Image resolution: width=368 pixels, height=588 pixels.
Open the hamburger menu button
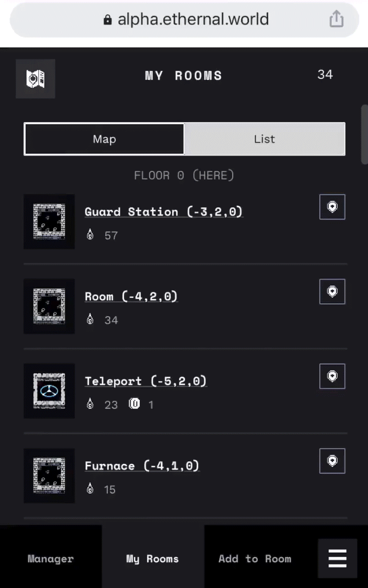[337, 558]
